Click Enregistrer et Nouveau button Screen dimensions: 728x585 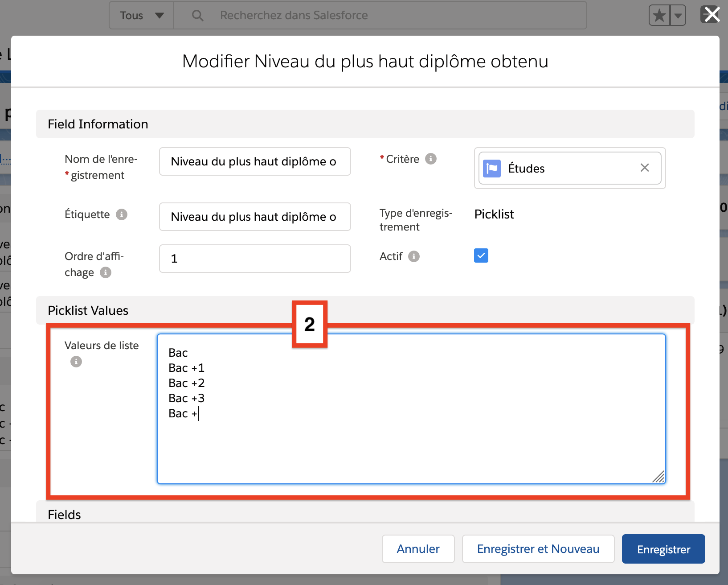(538, 549)
